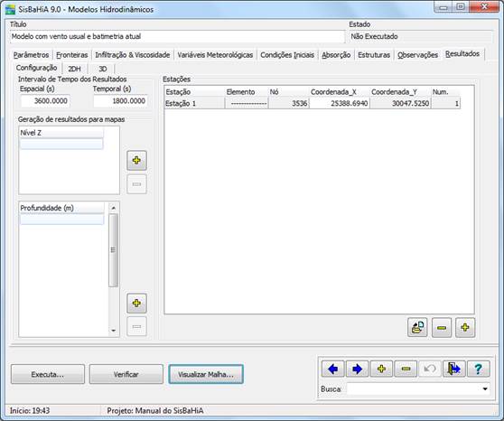This screenshot has width=504, height=421.
Task: Click the Elemento column header
Action: pos(247,92)
